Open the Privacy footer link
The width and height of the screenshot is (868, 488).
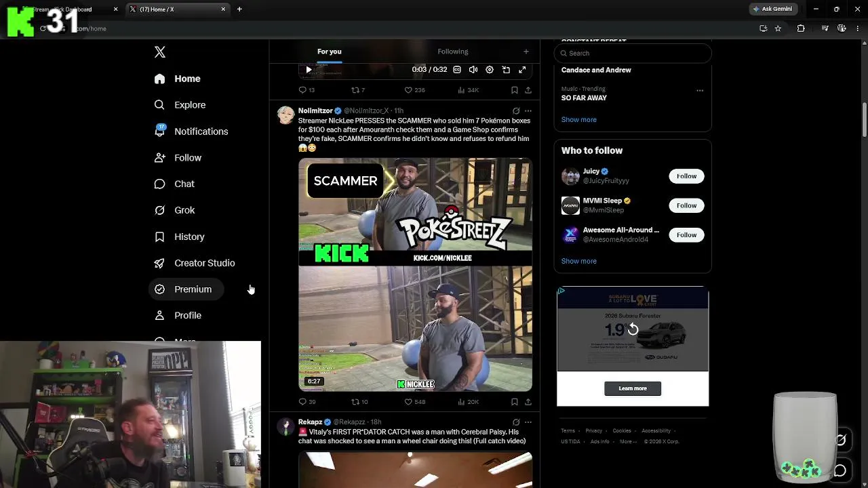(x=593, y=430)
